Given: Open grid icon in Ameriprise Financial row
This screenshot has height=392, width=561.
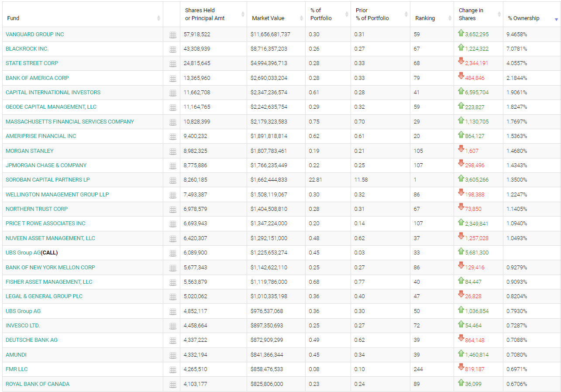Looking at the screenshot, I should [172, 137].
